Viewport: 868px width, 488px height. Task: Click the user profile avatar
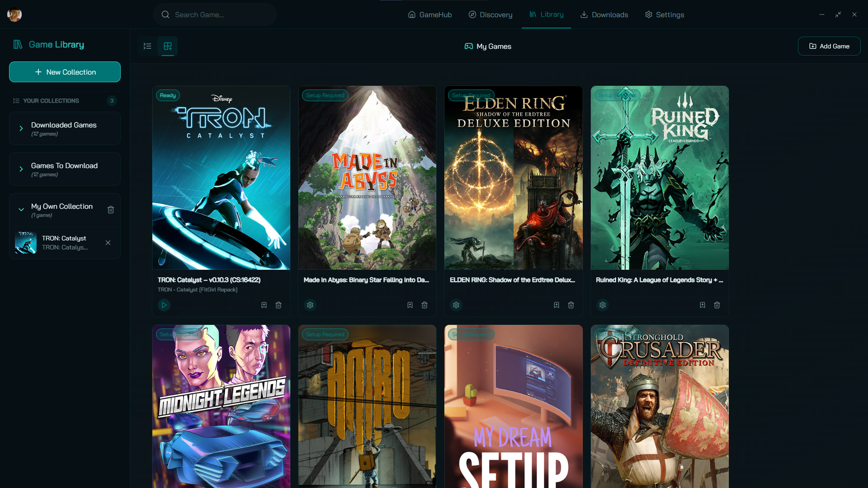click(14, 14)
